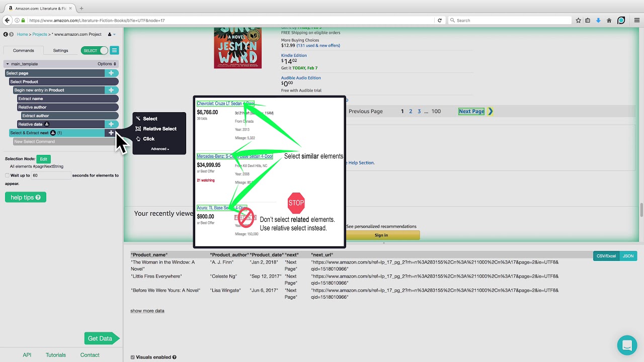Choose Select from the command popup
The height and width of the screenshot is (362, 644).
click(150, 119)
